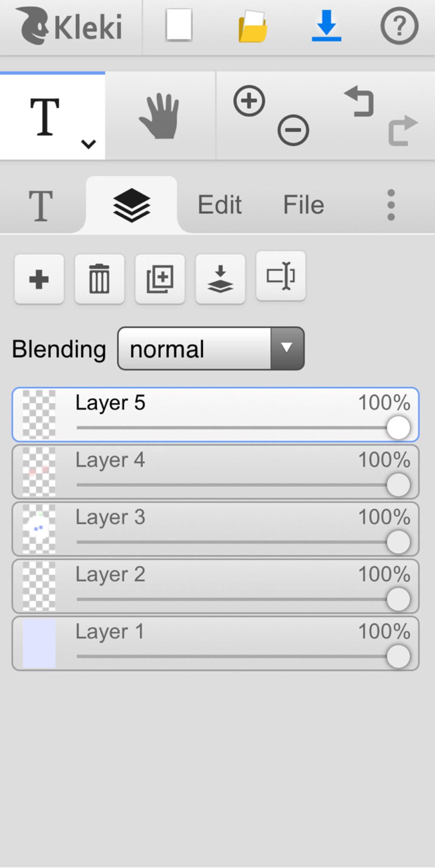Image resolution: width=435 pixels, height=868 pixels.
Task: Zoom in with the plus icon
Action: (x=249, y=101)
